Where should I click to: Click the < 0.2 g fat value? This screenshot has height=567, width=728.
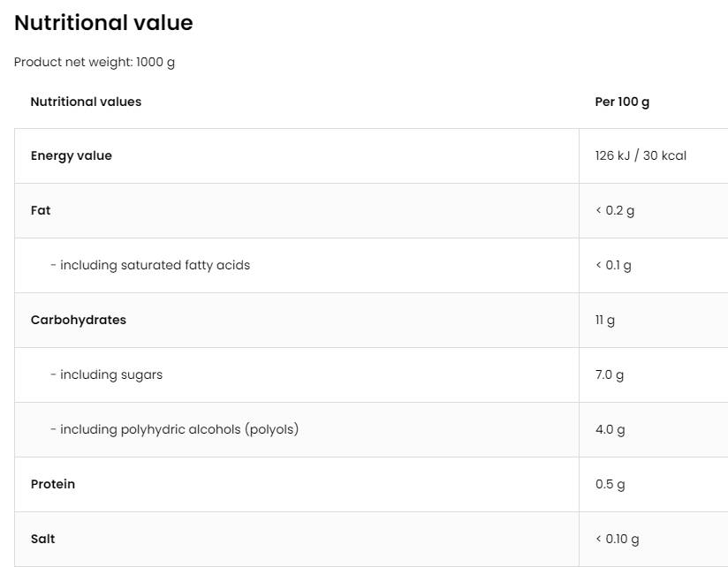[x=615, y=210]
